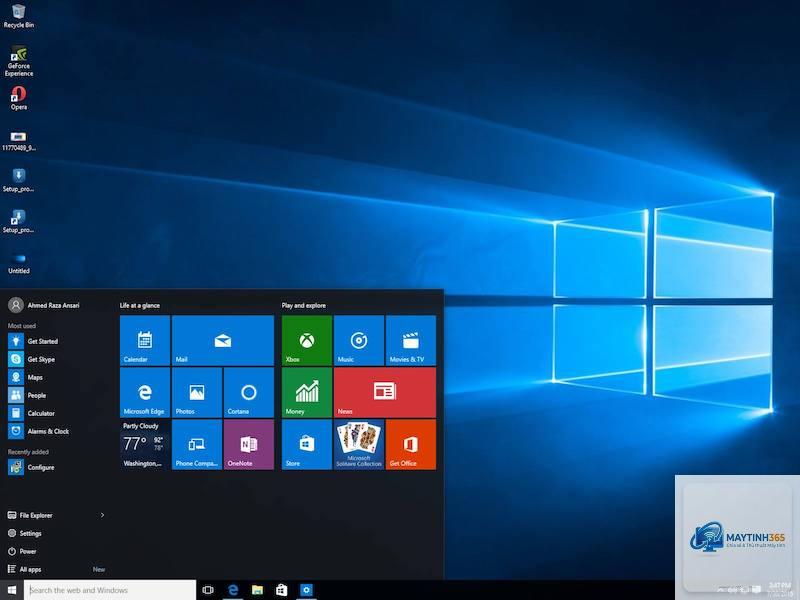Image resolution: width=800 pixels, height=600 pixels.
Task: Click the Windows Start button
Action: 12,590
